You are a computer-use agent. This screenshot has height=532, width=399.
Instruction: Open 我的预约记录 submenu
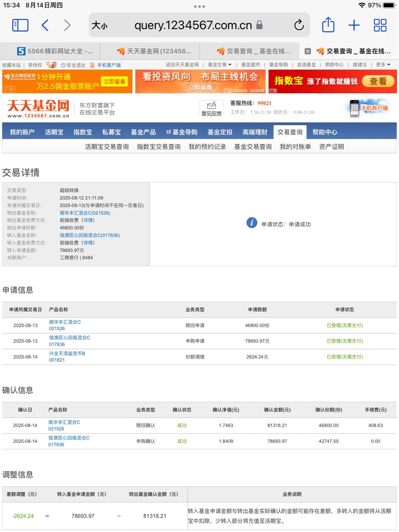(x=207, y=147)
